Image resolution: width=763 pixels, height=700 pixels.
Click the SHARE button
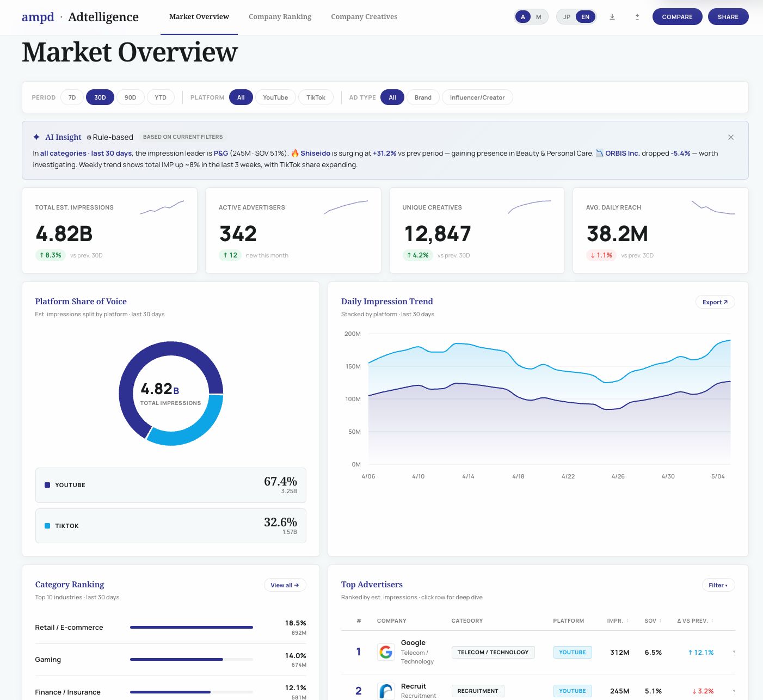tap(728, 17)
